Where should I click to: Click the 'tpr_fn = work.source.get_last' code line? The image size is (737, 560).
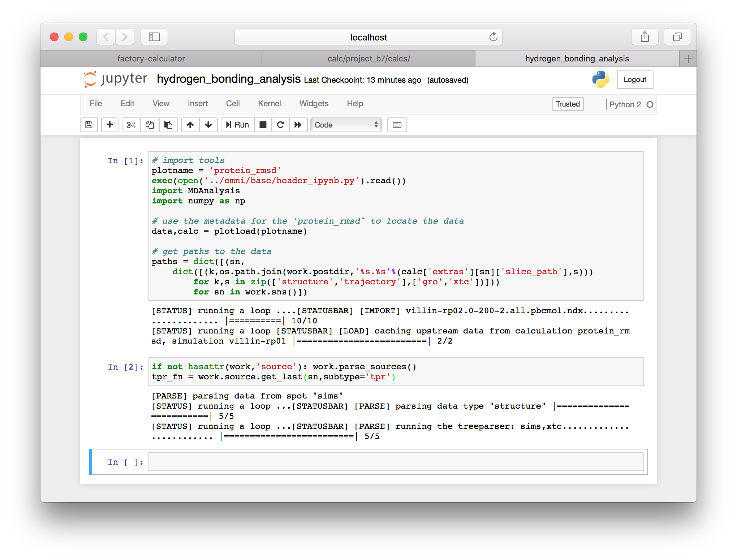(x=273, y=377)
